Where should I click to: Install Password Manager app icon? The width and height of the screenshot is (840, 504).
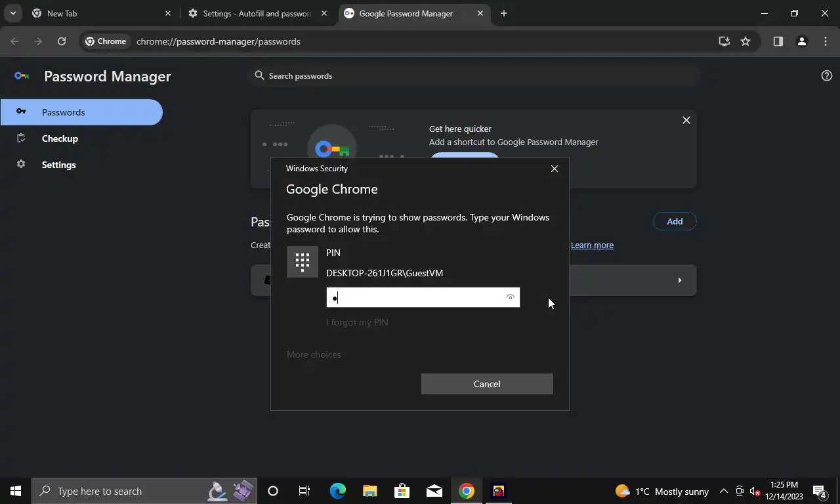click(x=724, y=41)
